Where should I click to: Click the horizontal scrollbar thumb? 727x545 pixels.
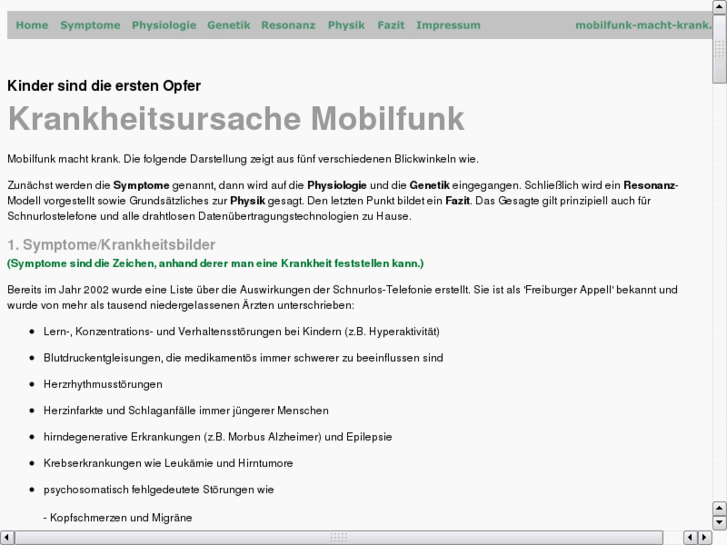click(339, 538)
